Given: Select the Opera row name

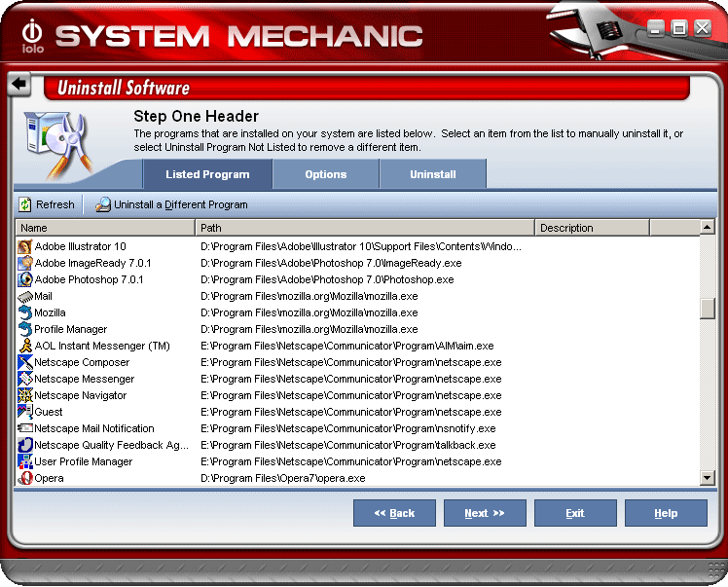Looking at the screenshot, I should (50, 478).
